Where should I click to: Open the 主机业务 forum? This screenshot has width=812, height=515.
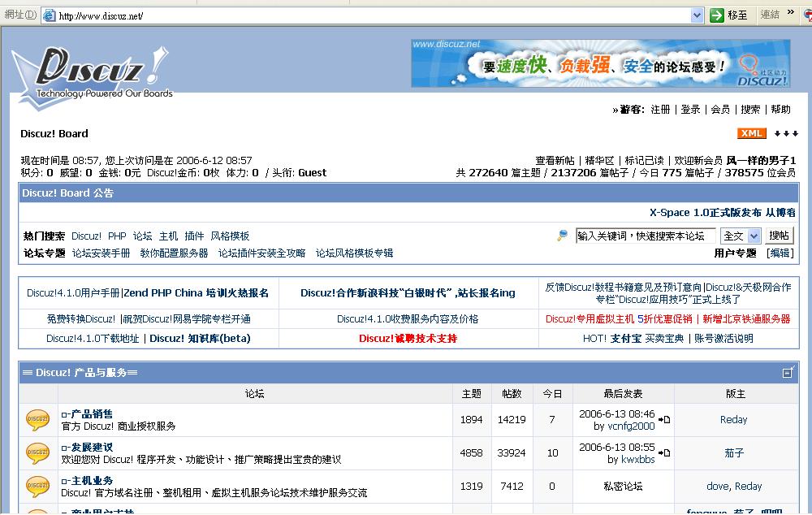[91, 480]
